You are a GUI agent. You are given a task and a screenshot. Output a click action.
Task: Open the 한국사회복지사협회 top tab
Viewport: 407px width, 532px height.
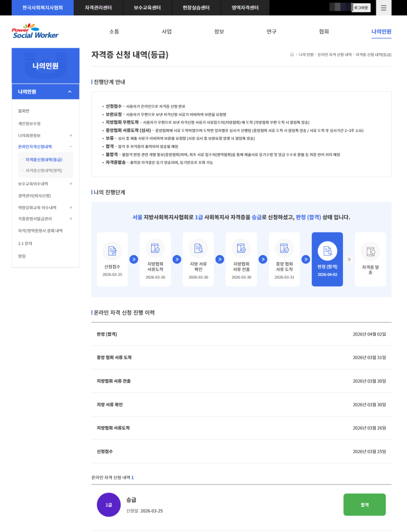(42, 8)
